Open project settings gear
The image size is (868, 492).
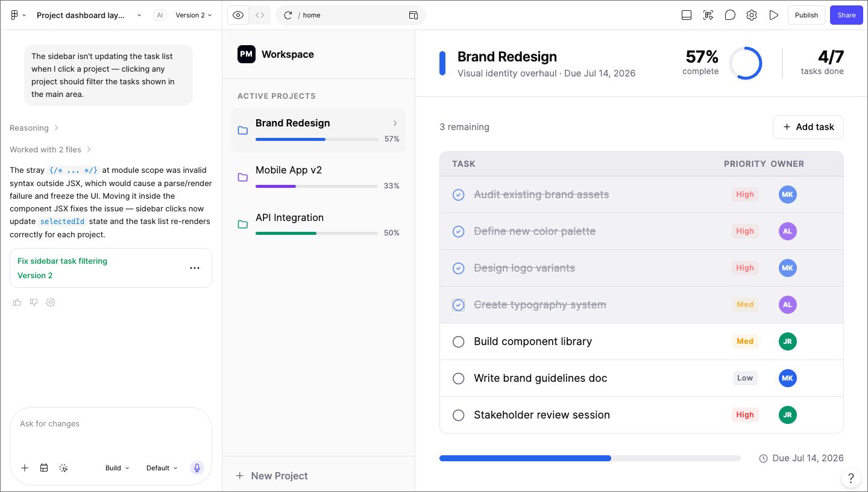point(752,15)
